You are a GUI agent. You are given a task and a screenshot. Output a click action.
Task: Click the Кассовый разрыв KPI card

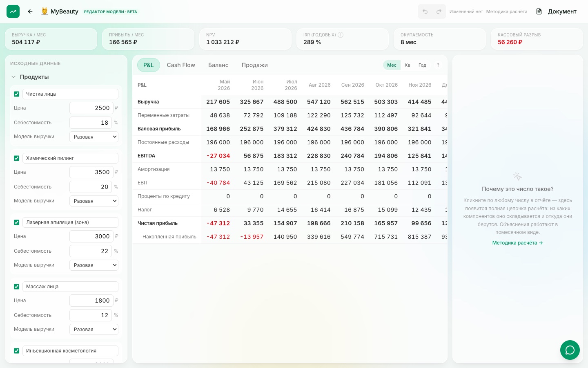[x=537, y=39]
